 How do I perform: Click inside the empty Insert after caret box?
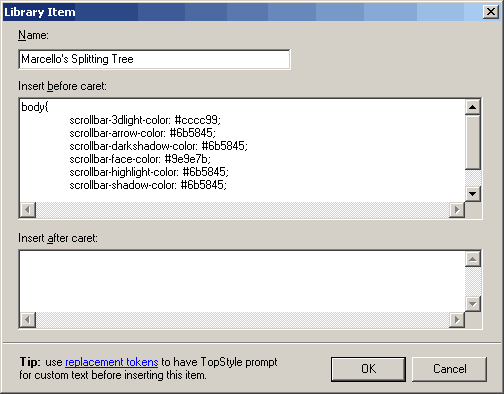[242, 281]
